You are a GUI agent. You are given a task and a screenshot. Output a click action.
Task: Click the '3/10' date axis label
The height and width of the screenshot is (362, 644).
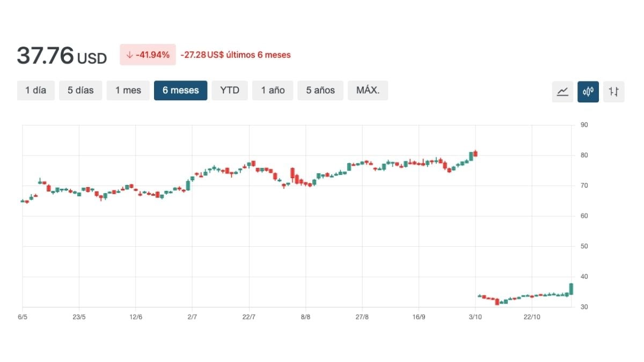(475, 316)
